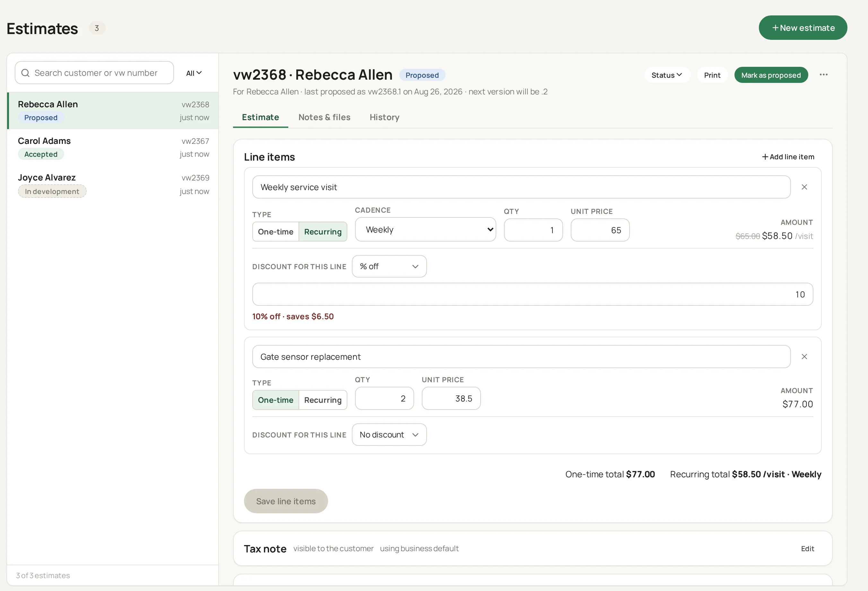Click the Gate sensor replacement description field

tap(521, 357)
